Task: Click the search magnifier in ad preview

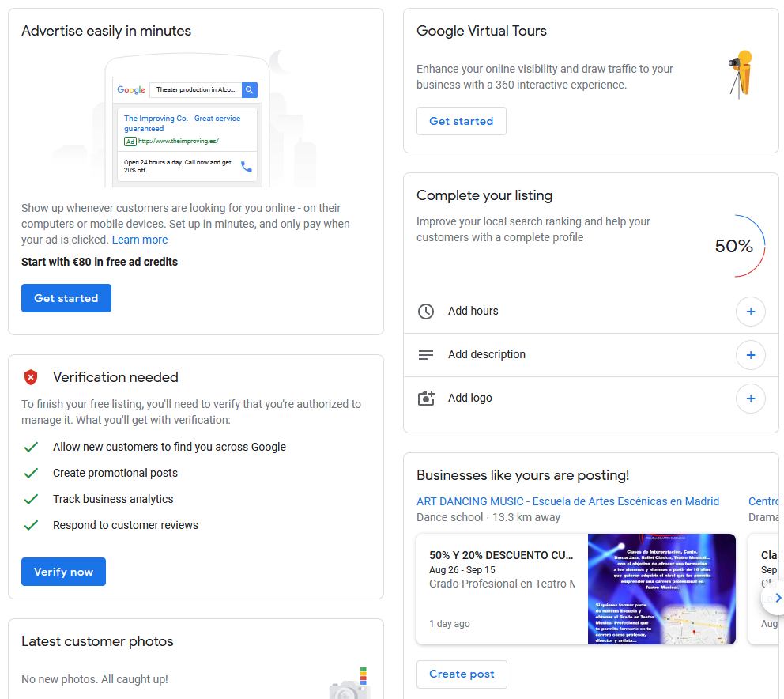Action: click(250, 90)
